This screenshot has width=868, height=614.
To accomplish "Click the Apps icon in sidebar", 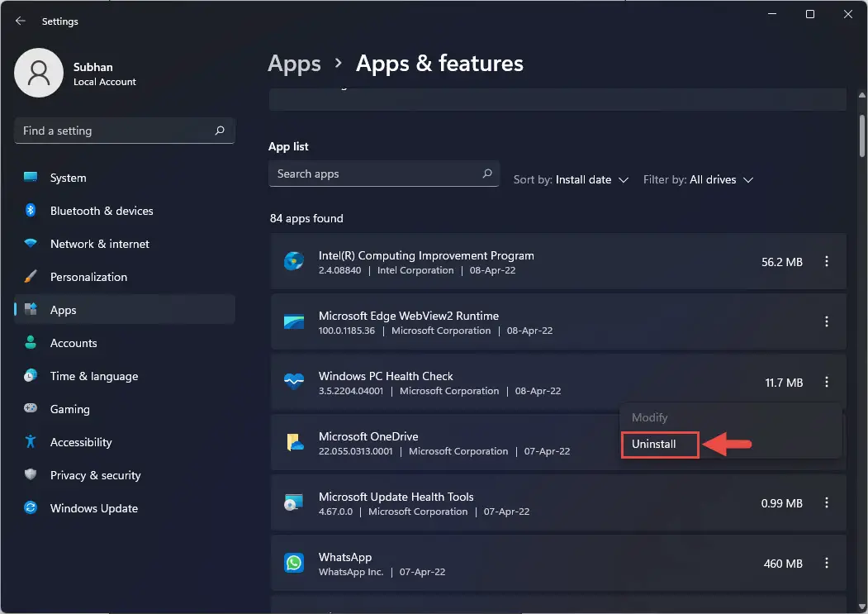I will click(31, 309).
